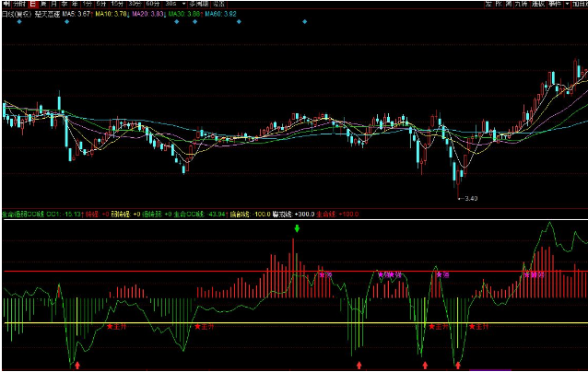Click the red +100.0 indicator value
Image resolution: width=588 pixels, height=372 pixels.
[x=348, y=215]
